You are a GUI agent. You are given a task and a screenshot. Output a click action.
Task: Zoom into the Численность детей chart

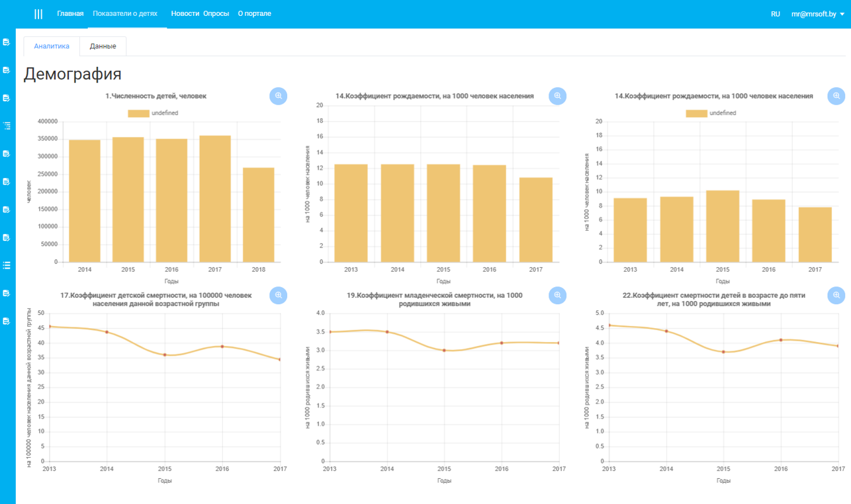click(279, 96)
